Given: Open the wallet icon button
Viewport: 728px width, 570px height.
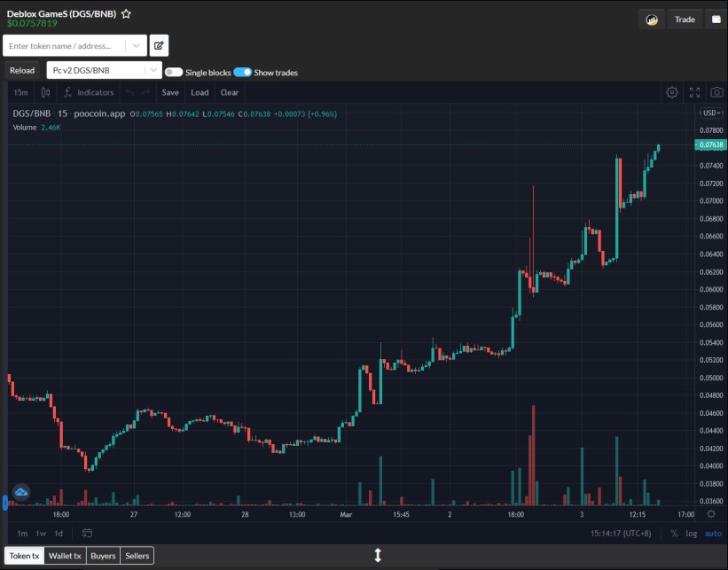Looking at the screenshot, I should [x=716, y=20].
